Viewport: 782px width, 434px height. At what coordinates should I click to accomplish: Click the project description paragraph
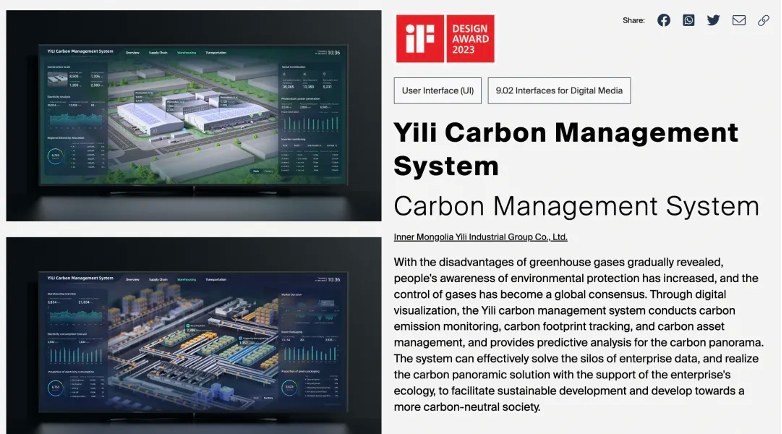click(578, 334)
